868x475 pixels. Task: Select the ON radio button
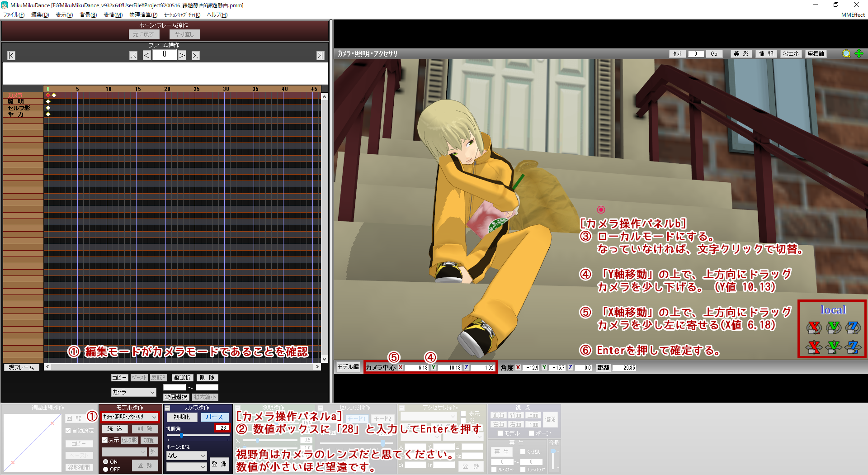[x=106, y=462]
